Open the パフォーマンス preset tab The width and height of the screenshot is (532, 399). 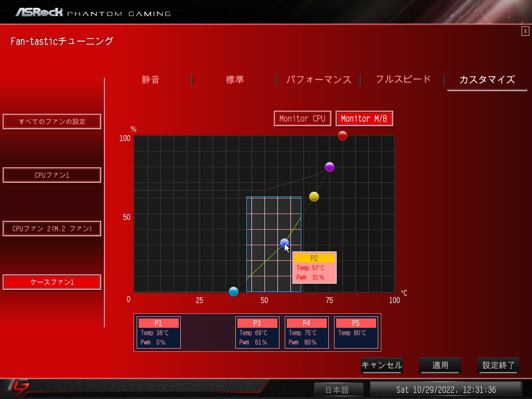(318, 79)
